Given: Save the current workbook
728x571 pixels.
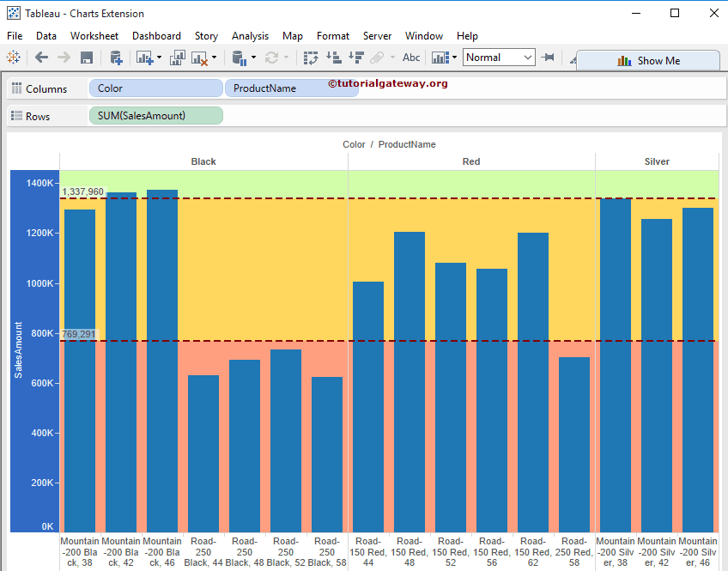Looking at the screenshot, I should click(x=85, y=58).
